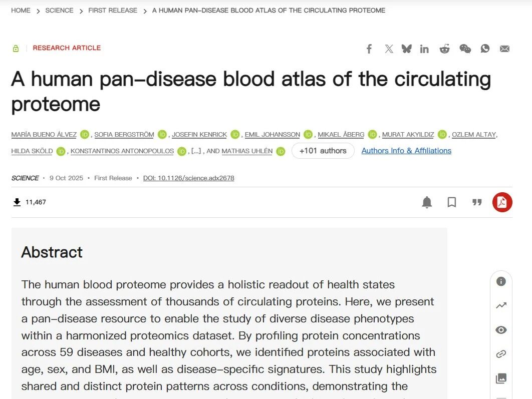Share article via WeChat
The width and height of the screenshot is (532, 399).
tap(465, 49)
